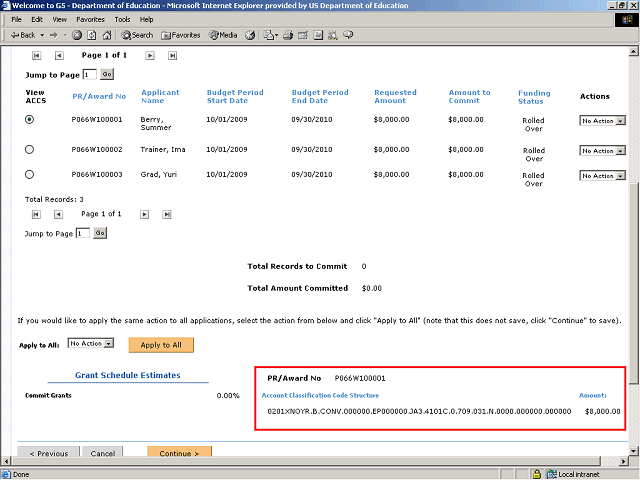Open the Tools menu
The height and width of the screenshot is (480, 640).
tap(122, 19)
